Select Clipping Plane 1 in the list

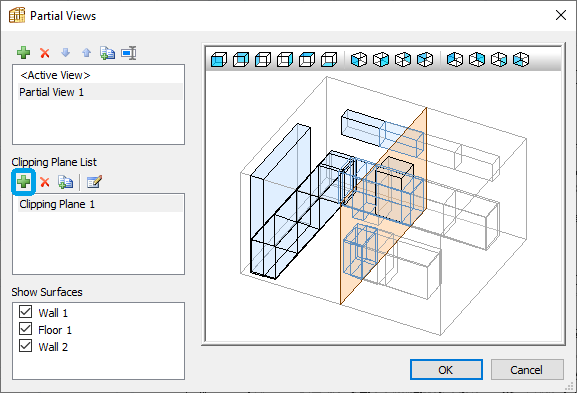pos(100,204)
